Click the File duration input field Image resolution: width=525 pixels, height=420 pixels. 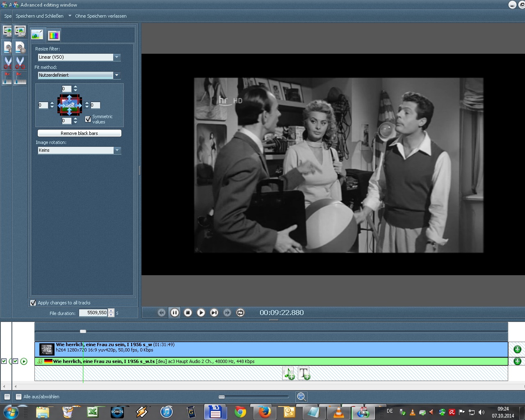[93, 313]
